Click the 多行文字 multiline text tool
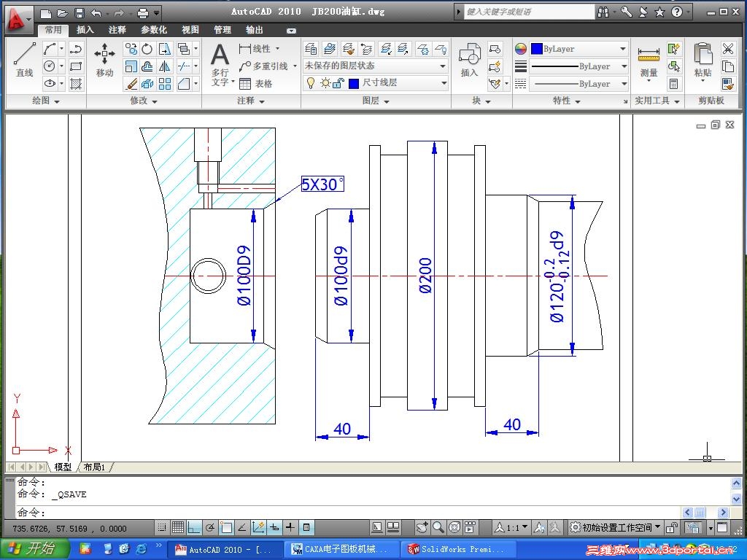This screenshot has height=560, width=747. tap(220, 65)
